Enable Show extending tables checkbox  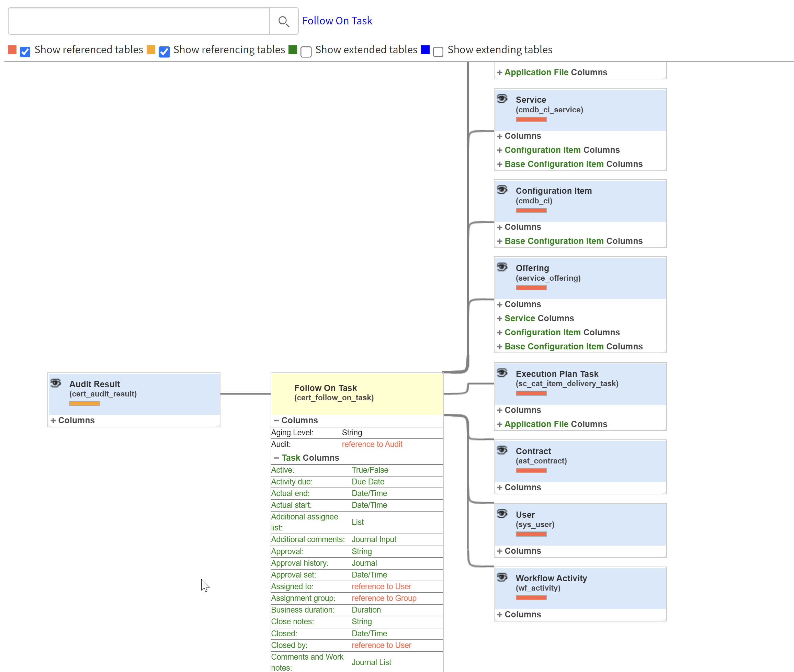tap(438, 52)
